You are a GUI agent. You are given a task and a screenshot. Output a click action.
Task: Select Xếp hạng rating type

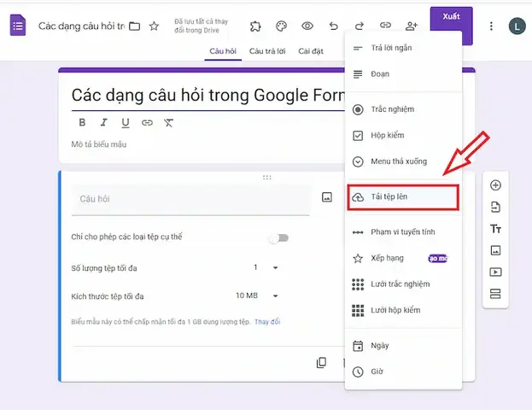point(403,258)
